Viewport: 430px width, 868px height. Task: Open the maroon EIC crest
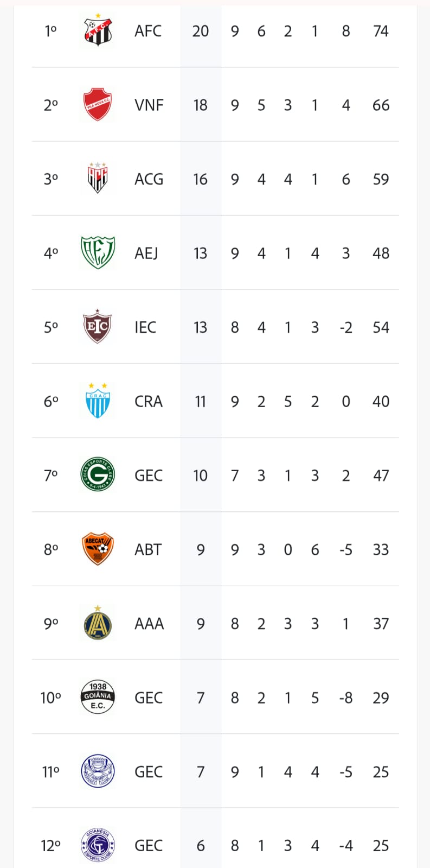coord(98,327)
